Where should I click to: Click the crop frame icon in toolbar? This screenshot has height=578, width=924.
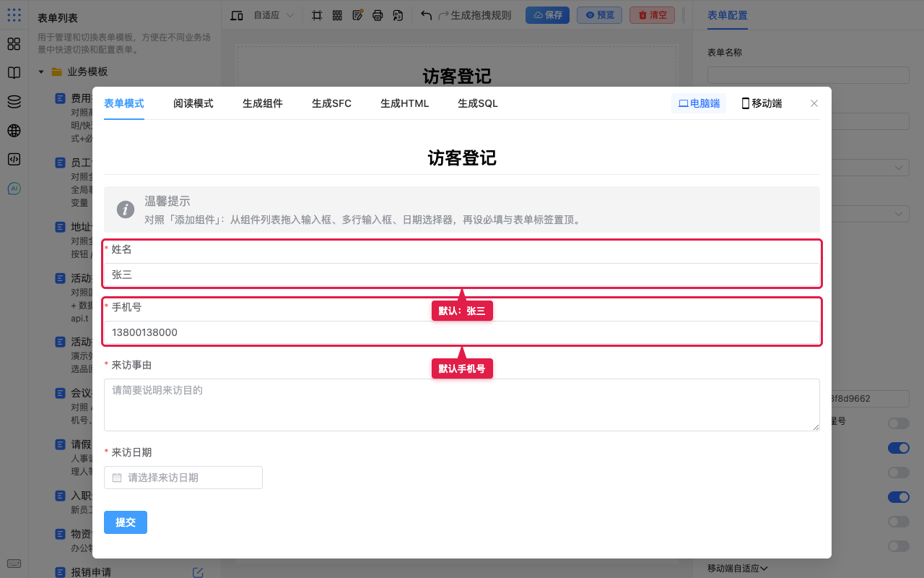[x=317, y=15]
